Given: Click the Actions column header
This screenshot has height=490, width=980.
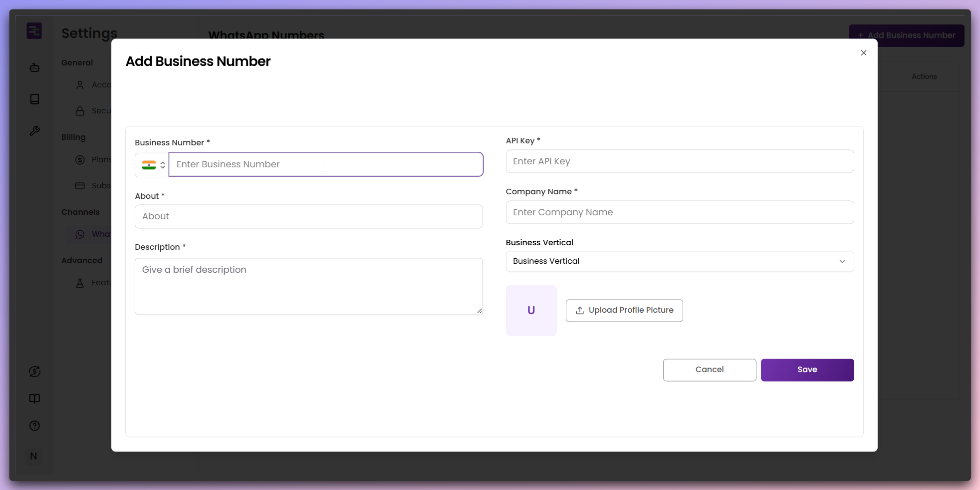Looking at the screenshot, I should 924,76.
